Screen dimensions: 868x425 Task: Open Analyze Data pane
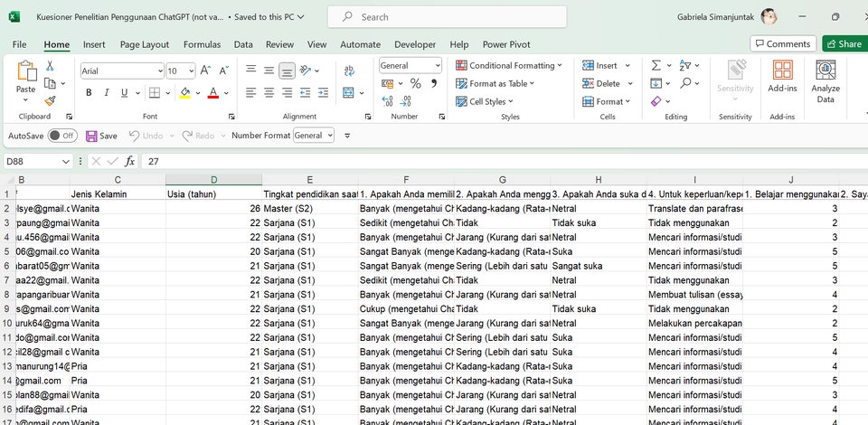pos(826,82)
